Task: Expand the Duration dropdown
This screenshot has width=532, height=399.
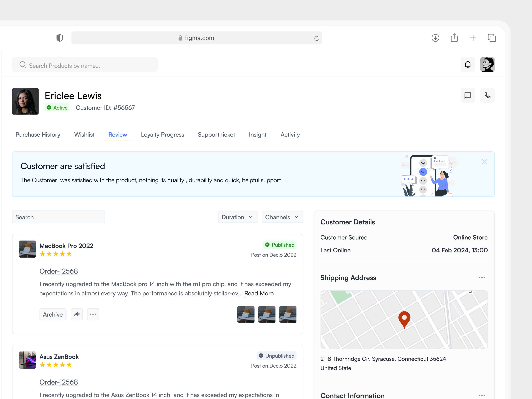Action: click(x=238, y=217)
